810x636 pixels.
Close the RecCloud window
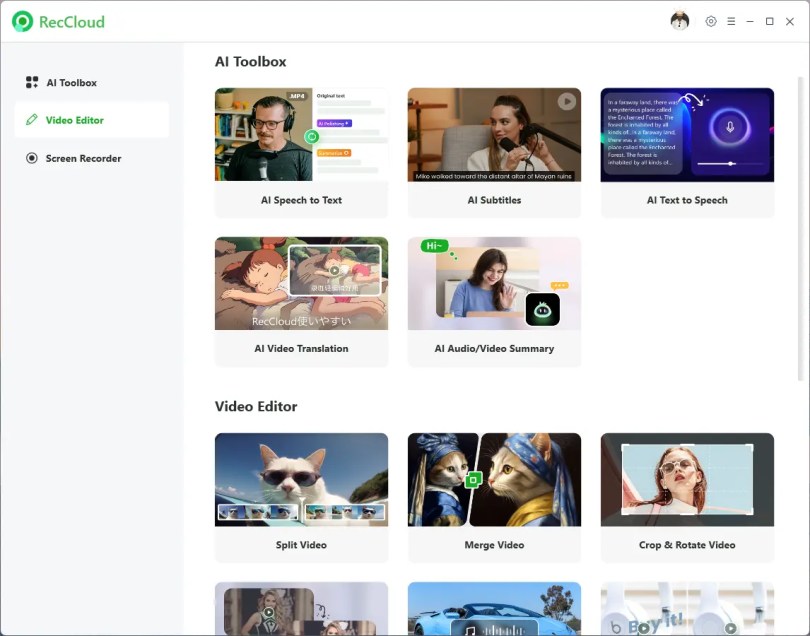point(790,21)
